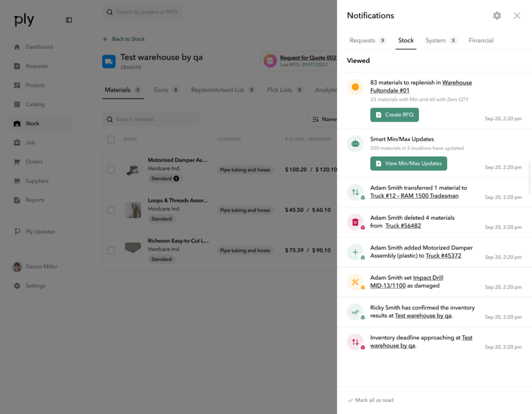532x414 pixels.
Task: Click the Settings gear in sidebar
Action: click(x=17, y=286)
